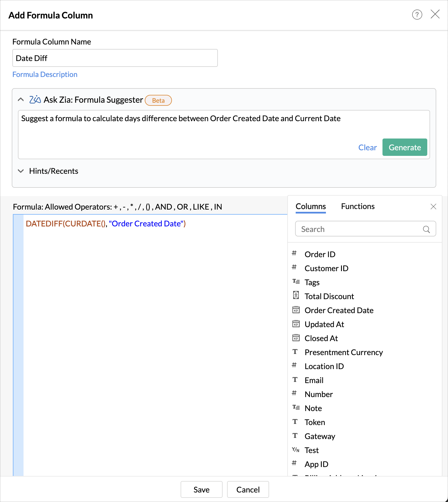The width and height of the screenshot is (448, 502).
Task: Click the text icon beside Presentment Currency
Action: click(295, 352)
